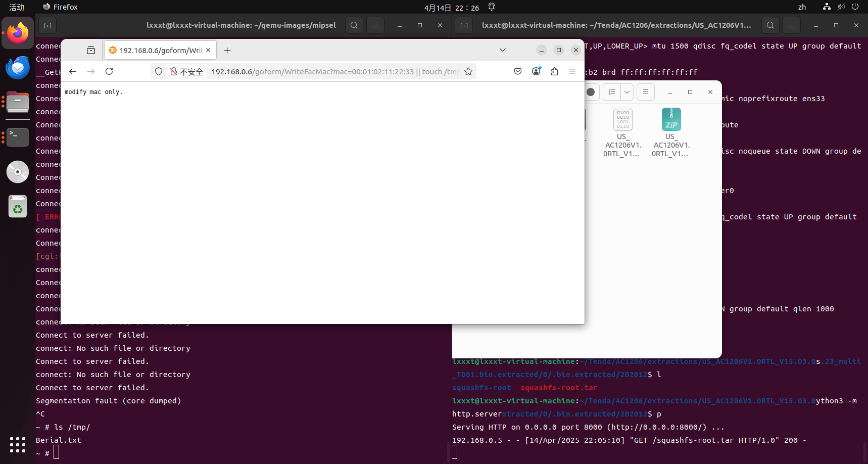Select the US_AC1206V1 binary file

[x=623, y=133]
